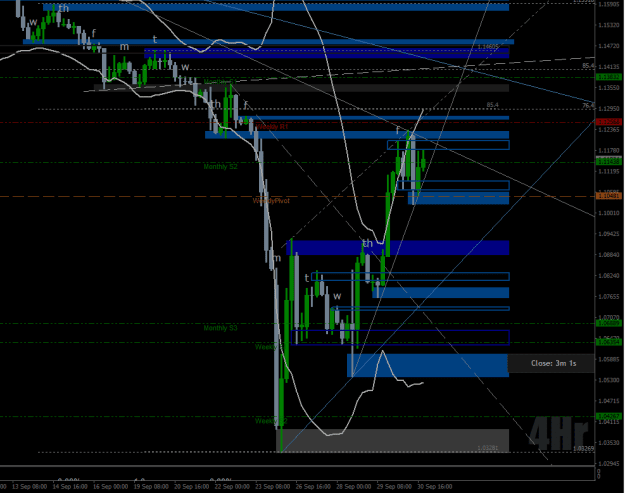Click the '13 Sep 08:00' time axis label
This screenshot has width=625, height=493.
(x=29, y=487)
